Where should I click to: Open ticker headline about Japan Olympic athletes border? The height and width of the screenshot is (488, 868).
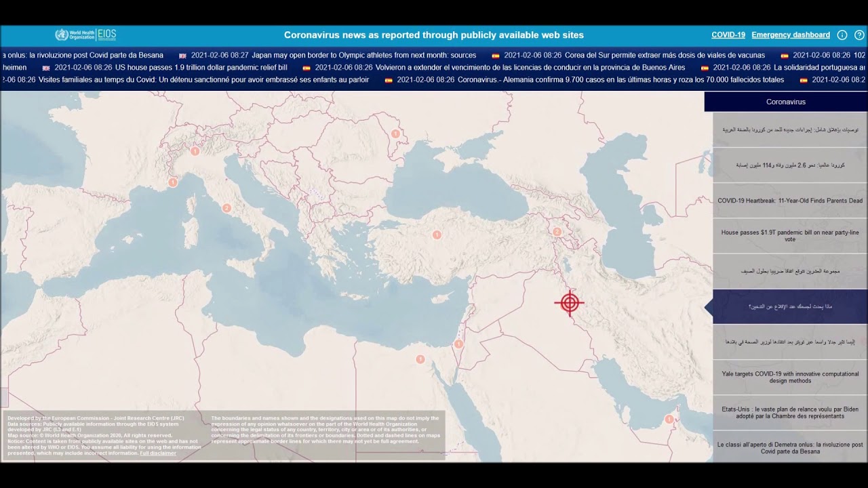tap(363, 56)
